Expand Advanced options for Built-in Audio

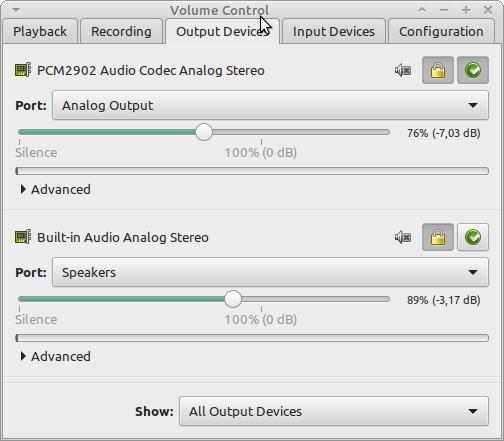55,356
